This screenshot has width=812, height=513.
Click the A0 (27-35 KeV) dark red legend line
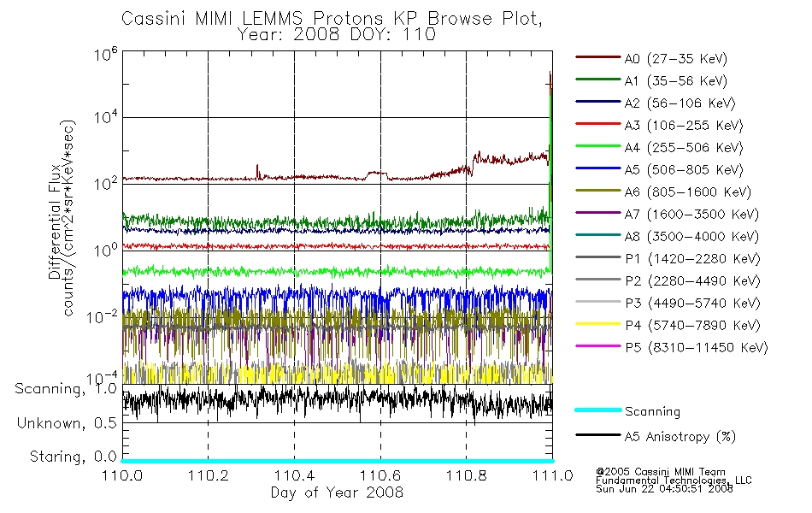coord(598,57)
